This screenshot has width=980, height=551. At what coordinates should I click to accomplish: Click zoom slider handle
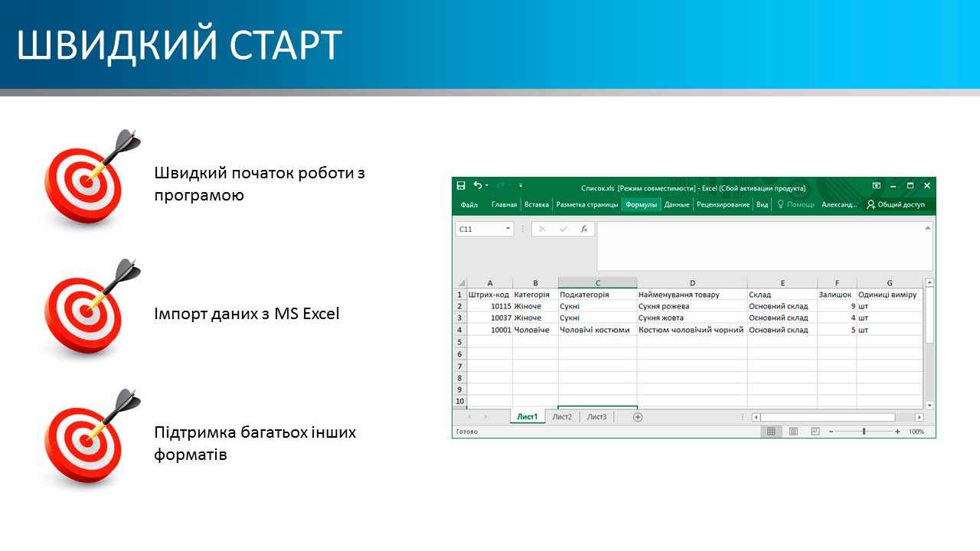click(x=864, y=432)
